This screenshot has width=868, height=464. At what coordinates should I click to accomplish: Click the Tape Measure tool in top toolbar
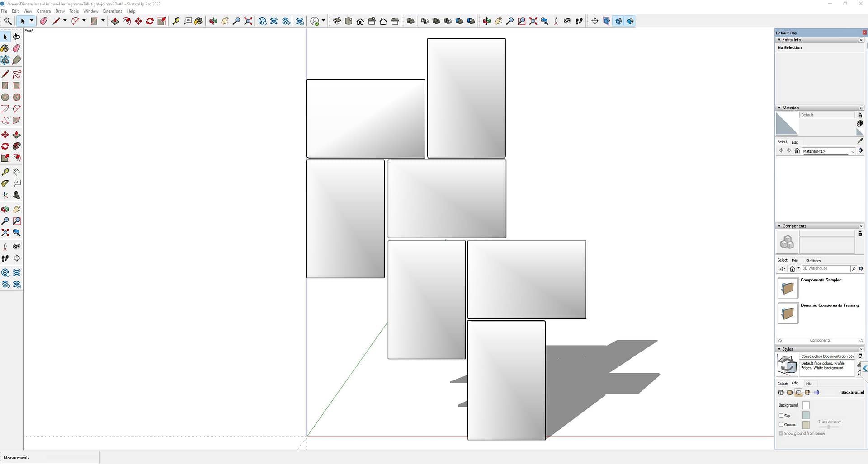(x=176, y=21)
